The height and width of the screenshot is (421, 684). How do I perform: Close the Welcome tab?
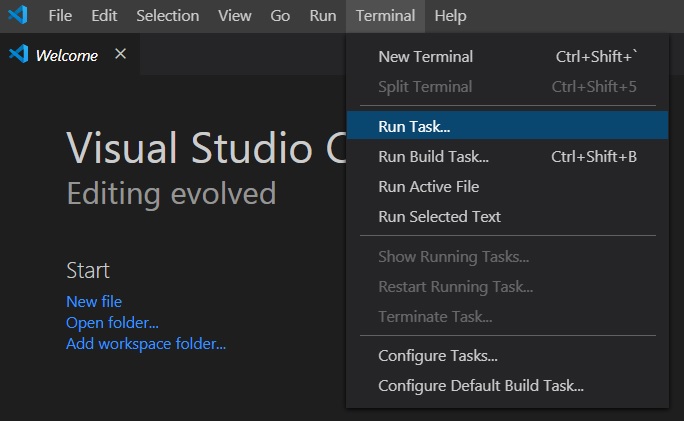coord(120,54)
